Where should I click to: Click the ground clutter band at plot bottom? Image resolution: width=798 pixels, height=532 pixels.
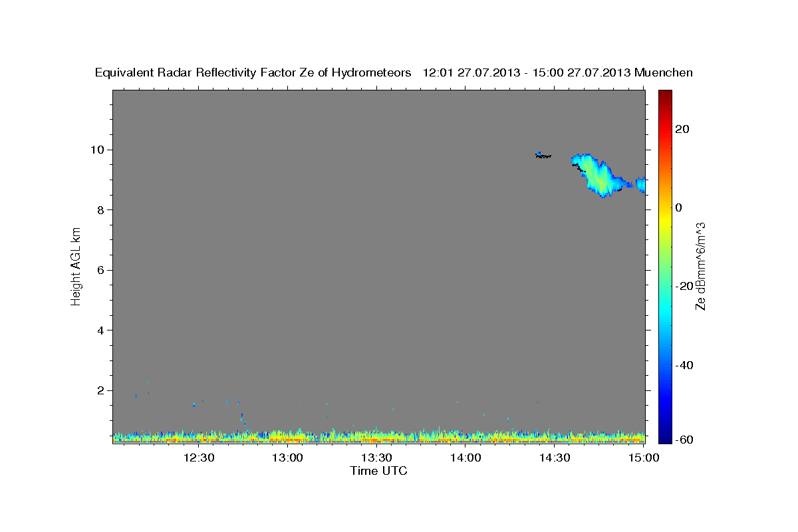pyautogui.click(x=379, y=436)
